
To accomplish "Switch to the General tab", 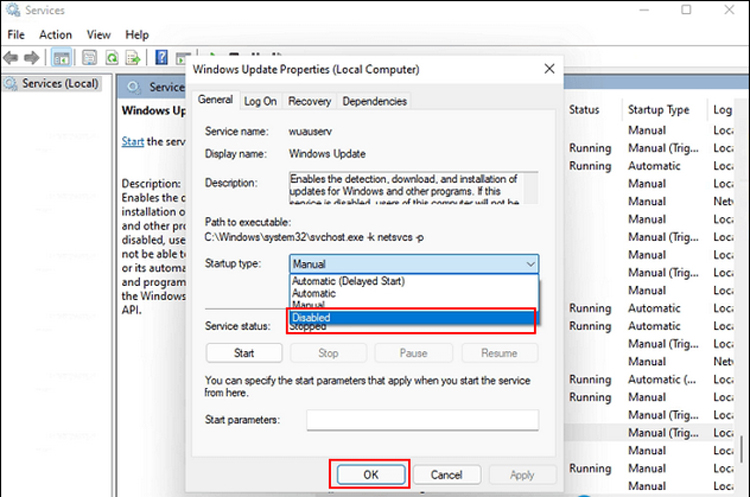I will 215,99.
